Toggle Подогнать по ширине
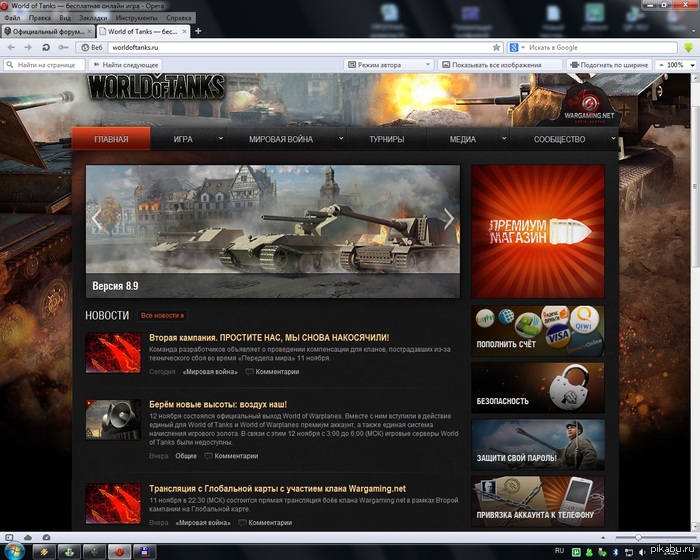Image resolution: width=700 pixels, height=560 pixels. pos(610,65)
